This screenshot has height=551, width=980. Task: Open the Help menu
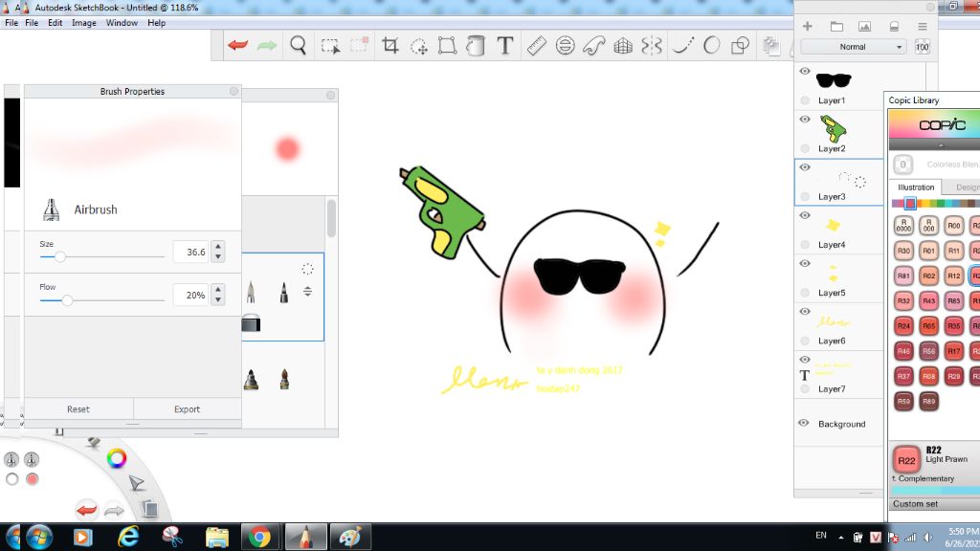pos(156,23)
